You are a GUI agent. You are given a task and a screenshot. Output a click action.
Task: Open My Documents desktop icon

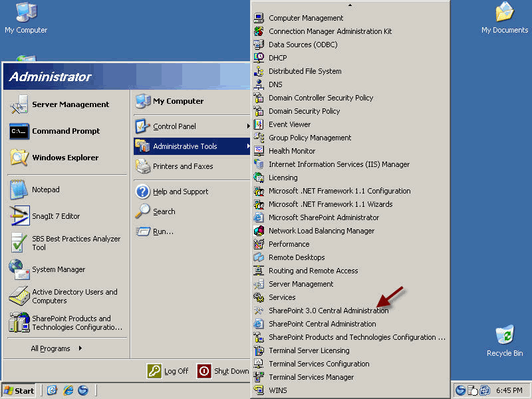coord(505,18)
